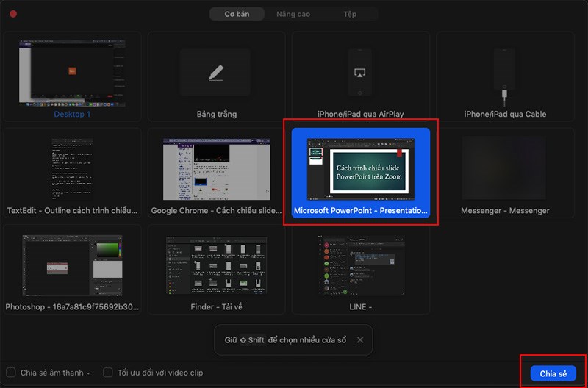
Task: Choose the Messenger window thumbnail
Action: coord(504,169)
